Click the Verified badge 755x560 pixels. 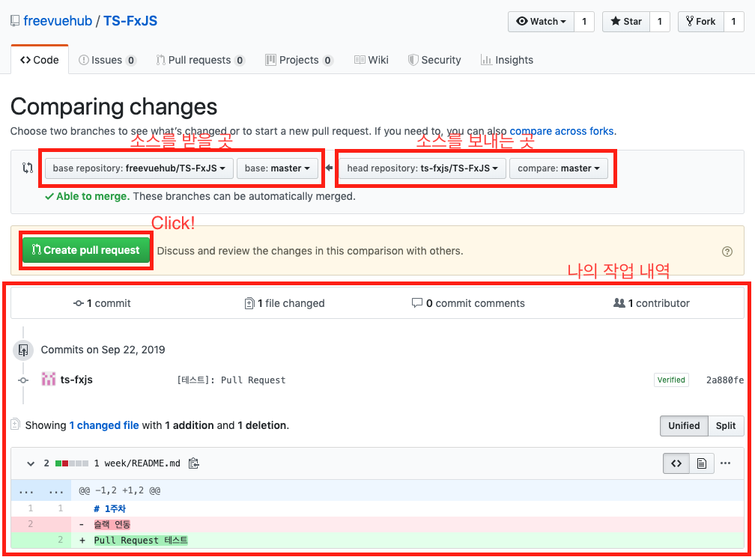click(671, 380)
